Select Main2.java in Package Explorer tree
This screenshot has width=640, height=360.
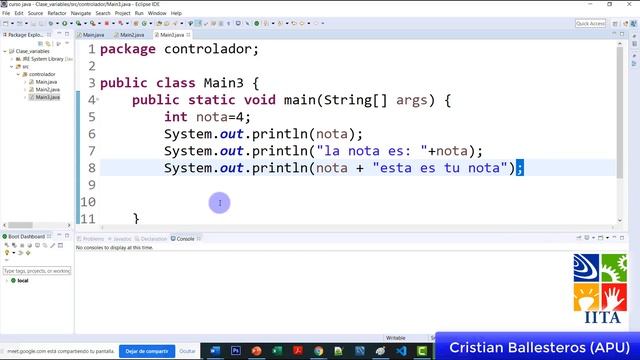[47, 89]
